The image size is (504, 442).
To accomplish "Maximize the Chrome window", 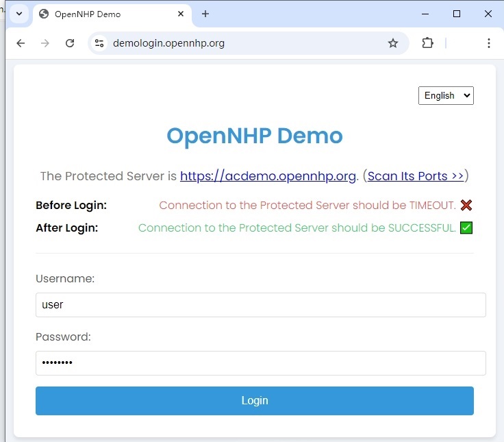I will pyautogui.click(x=457, y=14).
